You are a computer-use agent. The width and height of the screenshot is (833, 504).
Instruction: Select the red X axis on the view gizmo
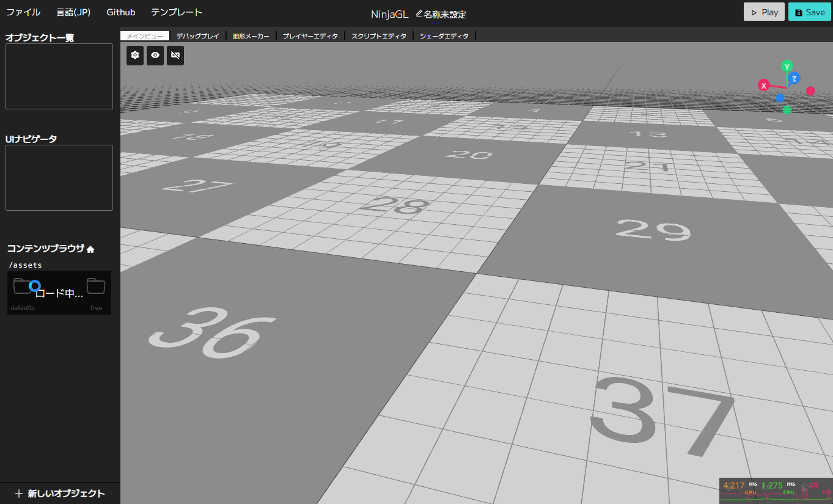click(x=763, y=86)
